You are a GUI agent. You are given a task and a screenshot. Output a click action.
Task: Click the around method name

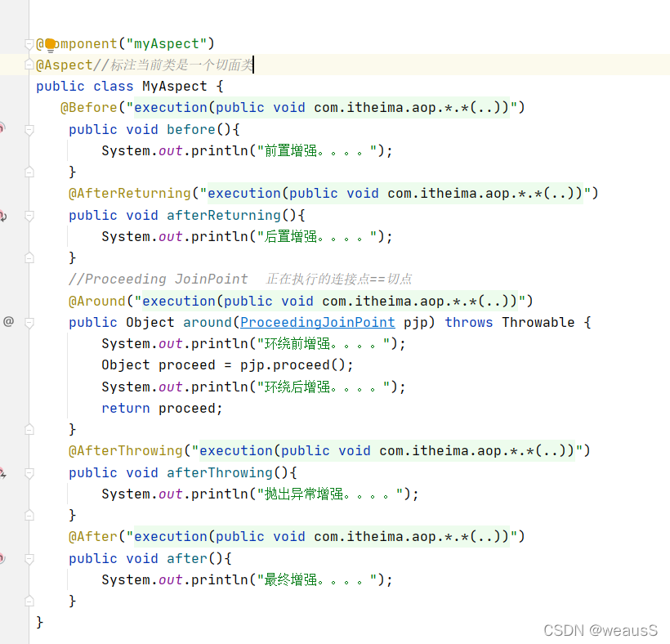click(x=208, y=323)
